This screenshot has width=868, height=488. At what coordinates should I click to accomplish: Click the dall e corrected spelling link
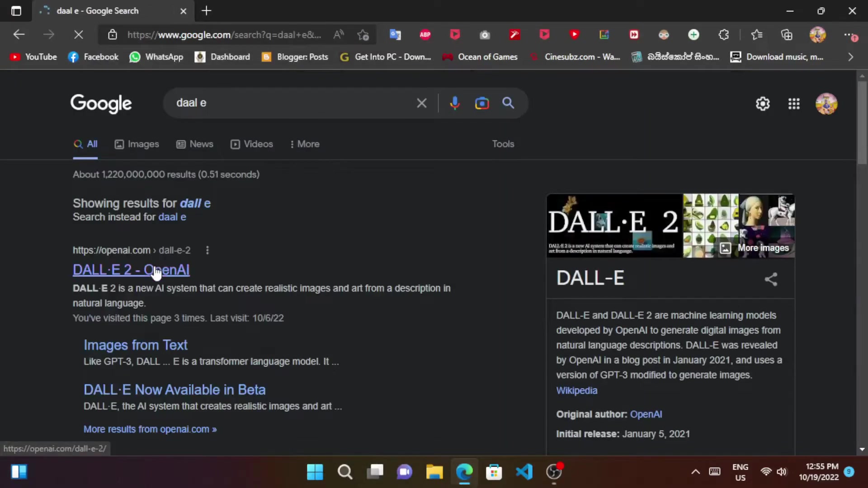(x=195, y=203)
